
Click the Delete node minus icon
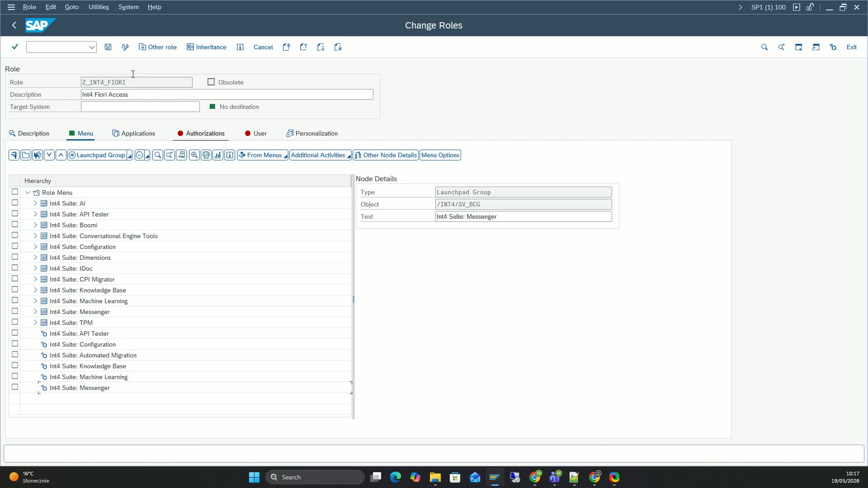click(x=140, y=155)
